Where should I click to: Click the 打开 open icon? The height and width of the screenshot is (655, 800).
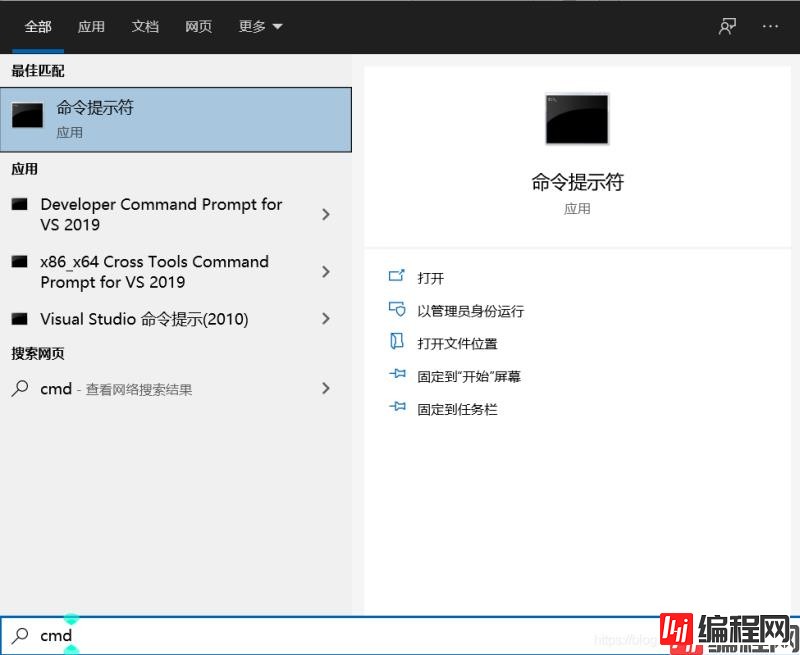(397, 277)
